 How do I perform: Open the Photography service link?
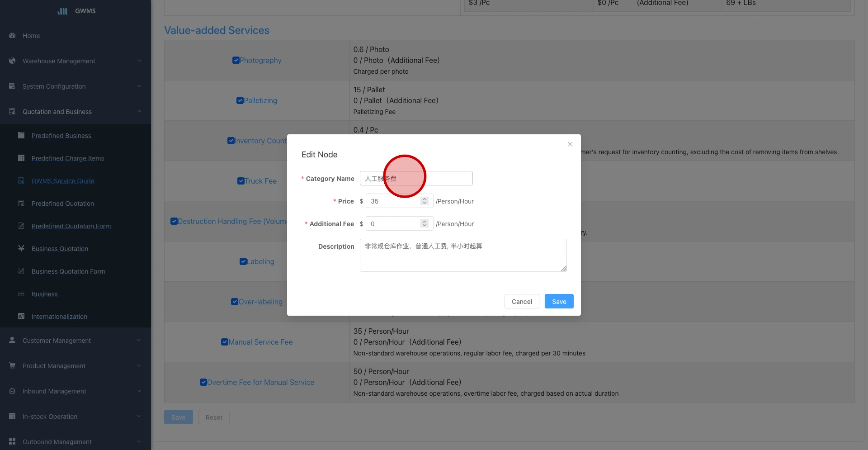(260, 60)
